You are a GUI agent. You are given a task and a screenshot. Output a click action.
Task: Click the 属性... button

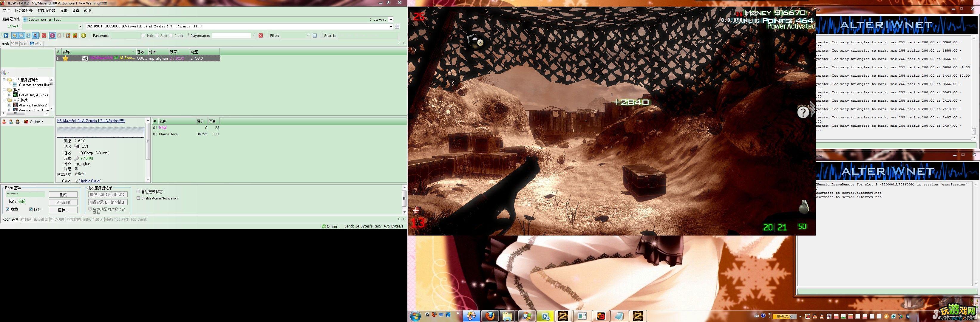63,210
